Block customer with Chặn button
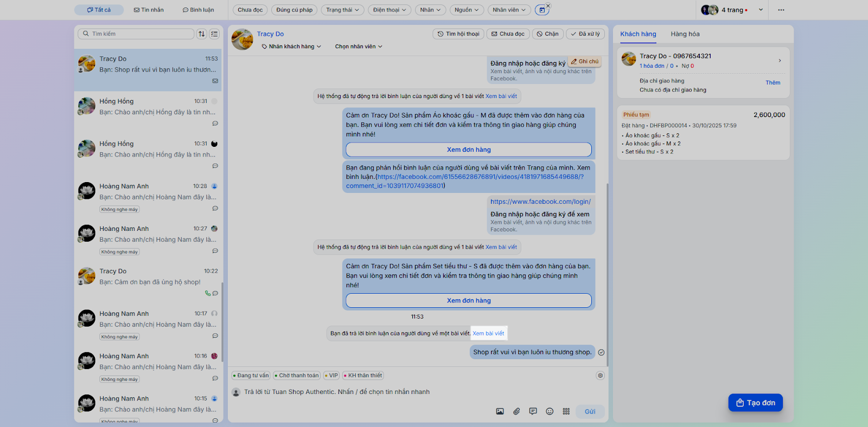 coord(548,34)
